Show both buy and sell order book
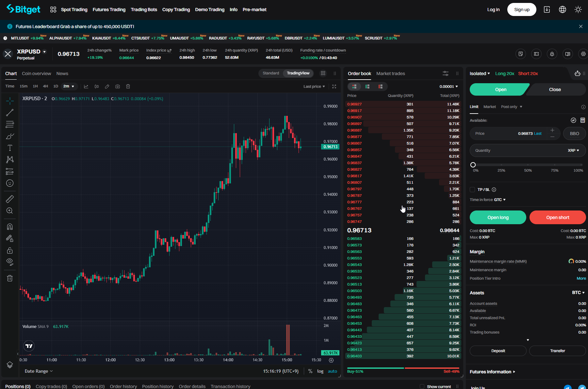 pyautogui.click(x=354, y=86)
